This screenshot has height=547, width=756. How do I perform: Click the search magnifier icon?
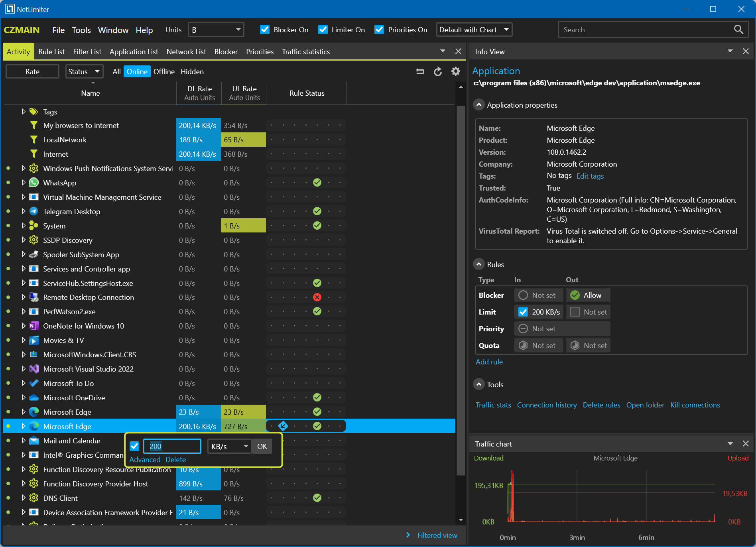(738, 30)
